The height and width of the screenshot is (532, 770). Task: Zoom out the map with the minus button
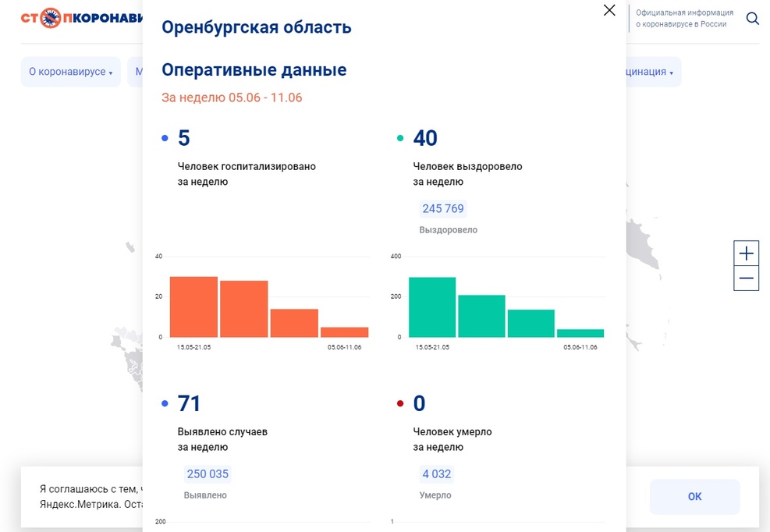[x=747, y=278]
